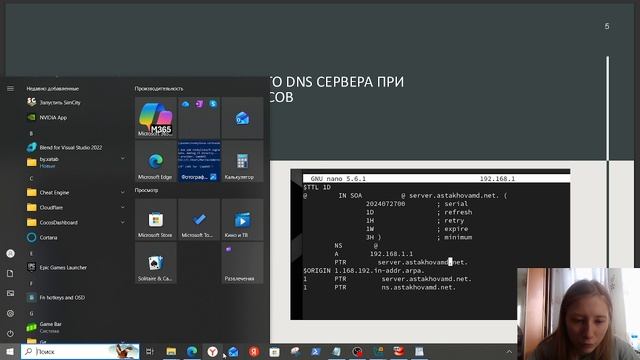
Task: Open the Microsoft 365 Copilot tile
Action: pyautogui.click(x=156, y=118)
